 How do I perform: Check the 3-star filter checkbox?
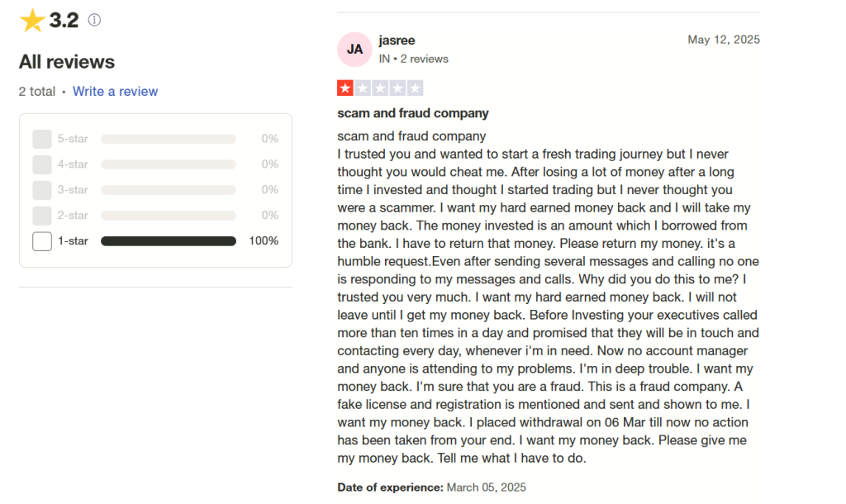pos(42,190)
